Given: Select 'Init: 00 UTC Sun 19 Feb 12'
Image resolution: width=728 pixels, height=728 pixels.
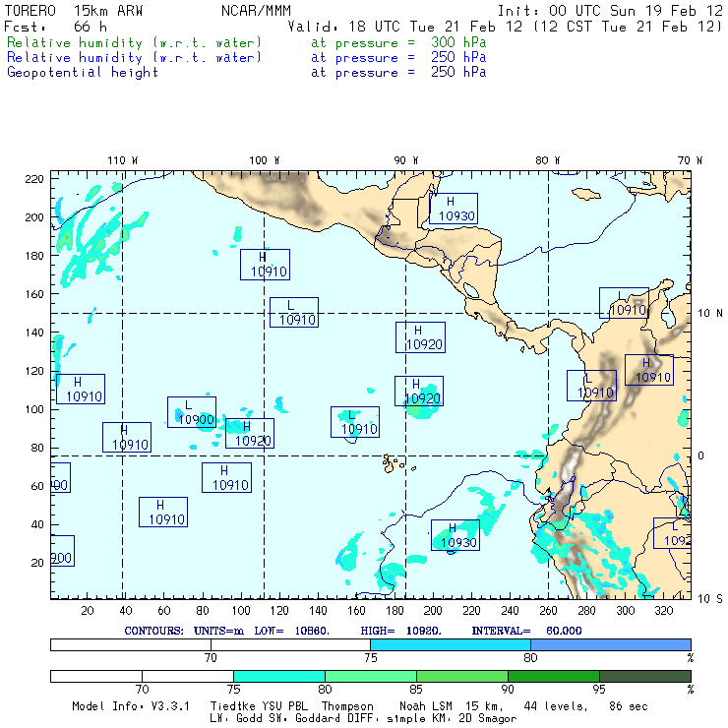Looking at the screenshot, I should click(610, 11).
